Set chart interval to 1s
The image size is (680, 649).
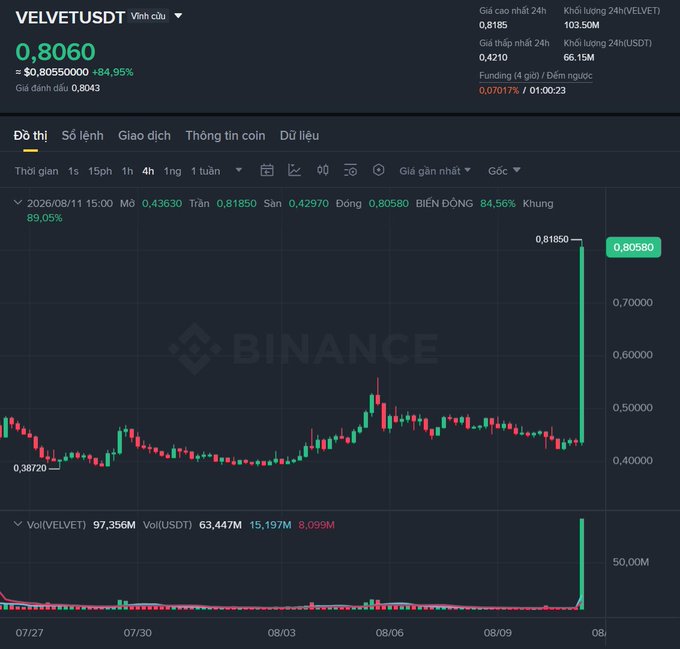tap(73, 171)
